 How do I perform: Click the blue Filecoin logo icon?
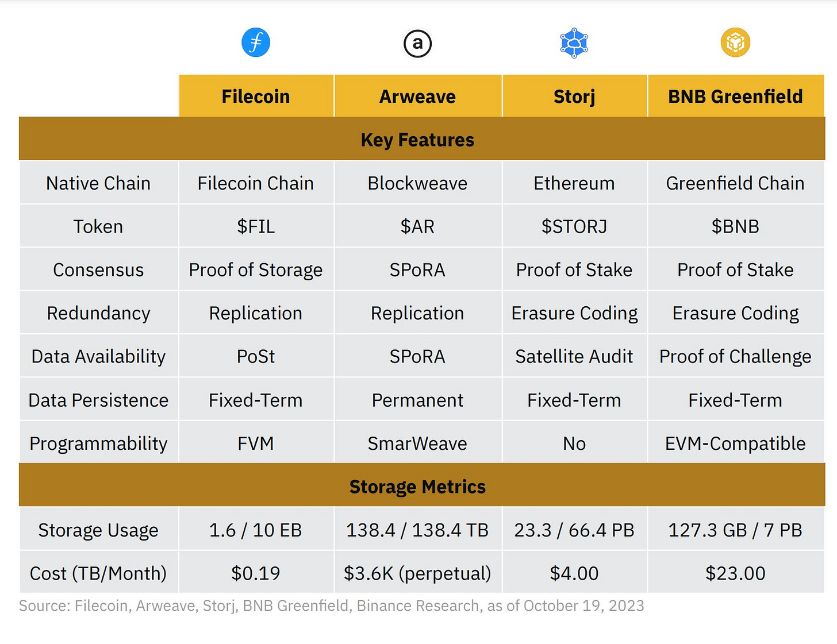click(x=256, y=43)
